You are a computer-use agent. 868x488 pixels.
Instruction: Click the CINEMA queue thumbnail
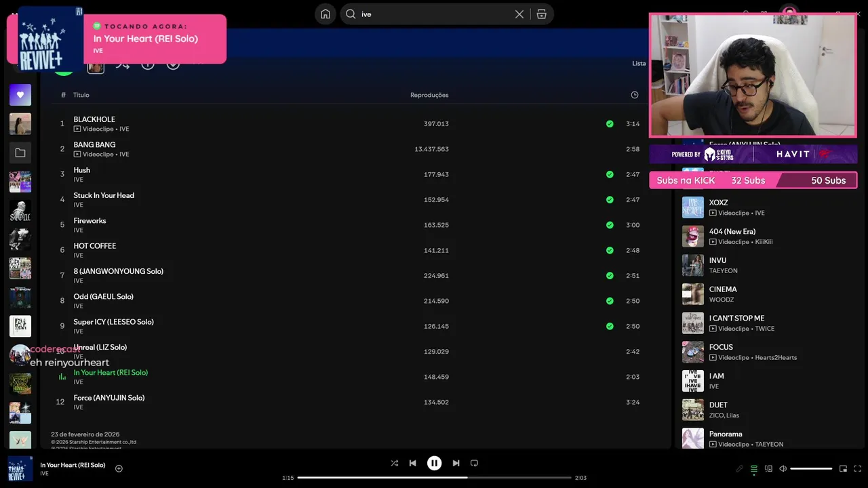pyautogui.click(x=692, y=294)
